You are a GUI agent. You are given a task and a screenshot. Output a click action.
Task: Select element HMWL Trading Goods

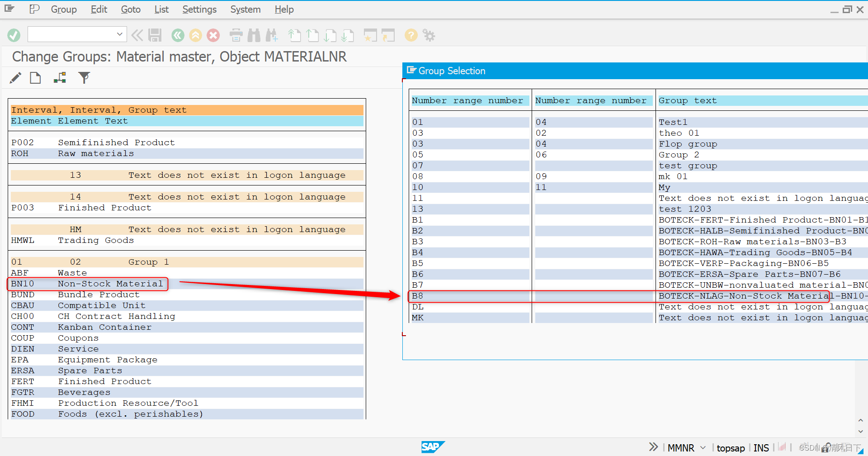click(x=187, y=240)
